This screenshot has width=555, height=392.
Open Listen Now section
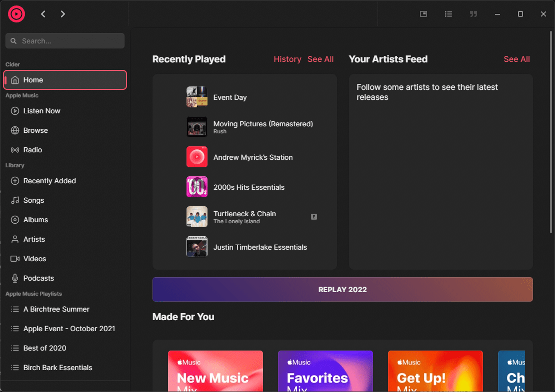click(x=65, y=111)
